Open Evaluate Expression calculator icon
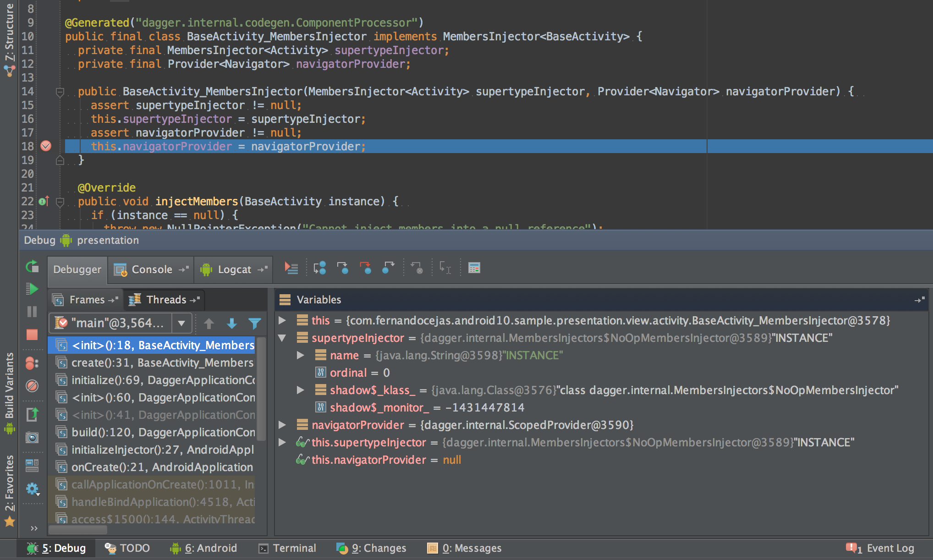The width and height of the screenshot is (933, 560). [474, 268]
